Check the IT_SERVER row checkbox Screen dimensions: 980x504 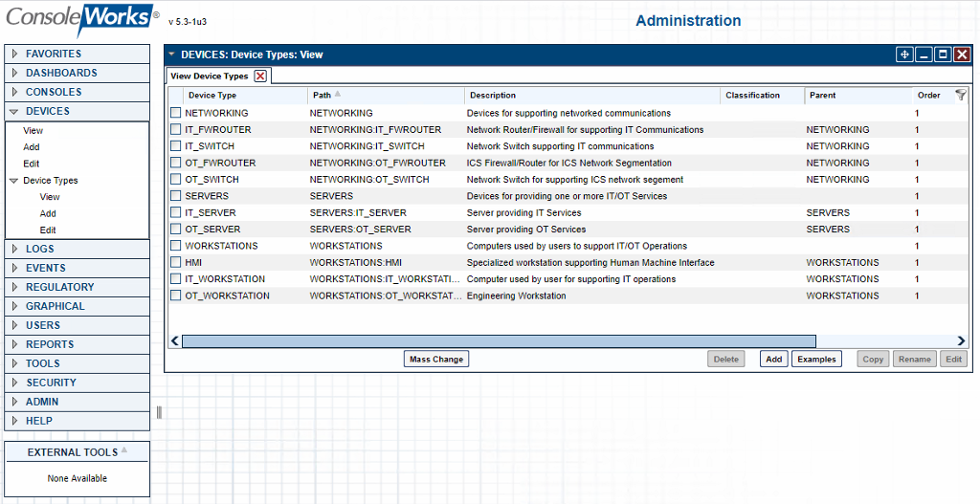pyautogui.click(x=176, y=213)
